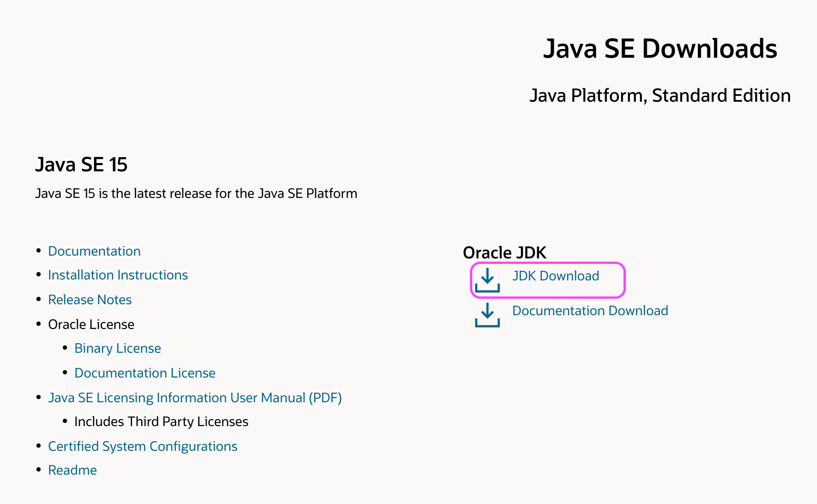817x504 pixels.
Task: Click the 'Oracle JDK' heading
Action: (505, 252)
